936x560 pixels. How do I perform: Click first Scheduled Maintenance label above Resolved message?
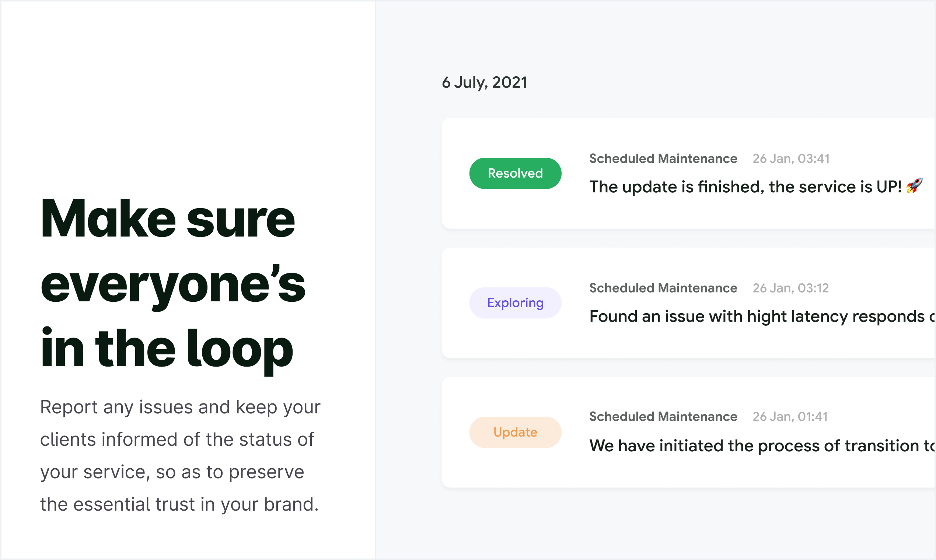coord(663,158)
